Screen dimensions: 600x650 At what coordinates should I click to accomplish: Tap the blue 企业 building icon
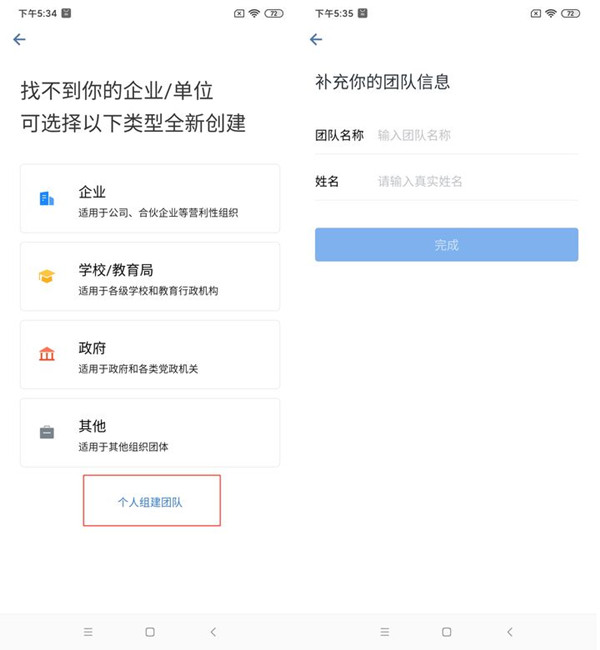[x=47, y=199]
